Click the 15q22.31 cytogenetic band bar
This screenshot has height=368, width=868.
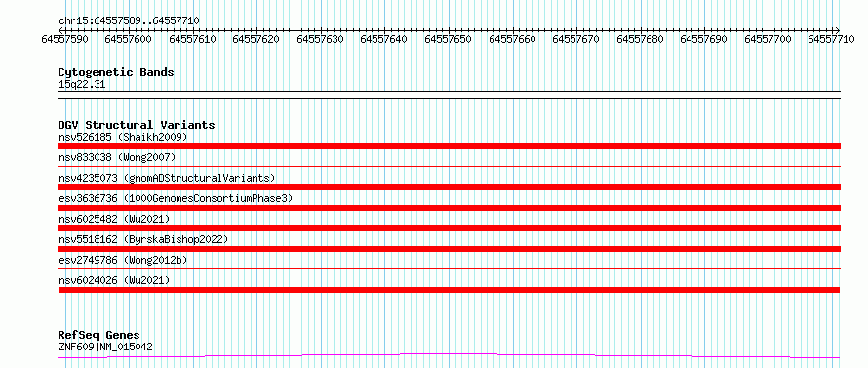tap(449, 95)
